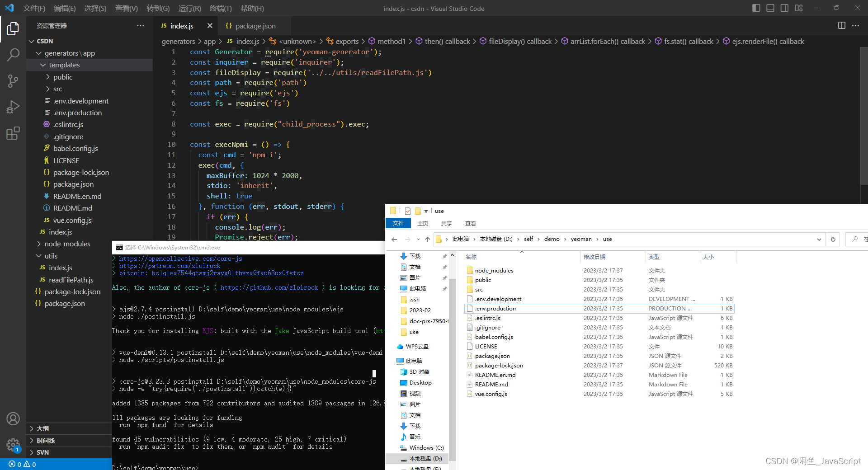Open the Source Control view
This screenshot has width=868, height=470.
tap(13, 81)
